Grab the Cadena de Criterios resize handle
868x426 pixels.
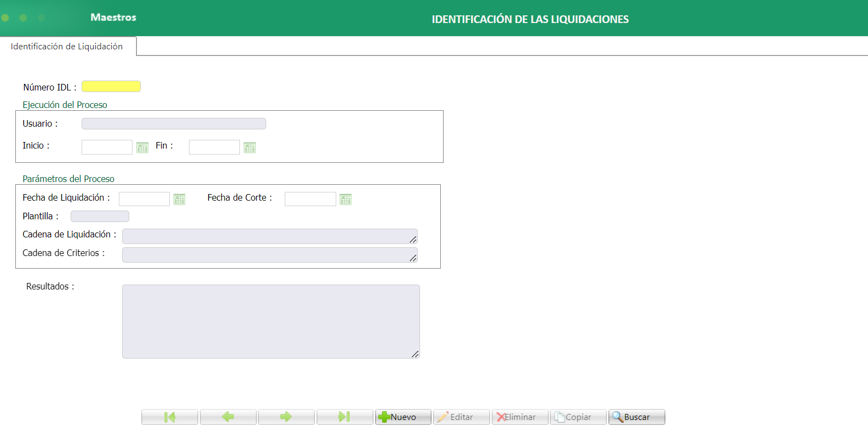coord(413,258)
